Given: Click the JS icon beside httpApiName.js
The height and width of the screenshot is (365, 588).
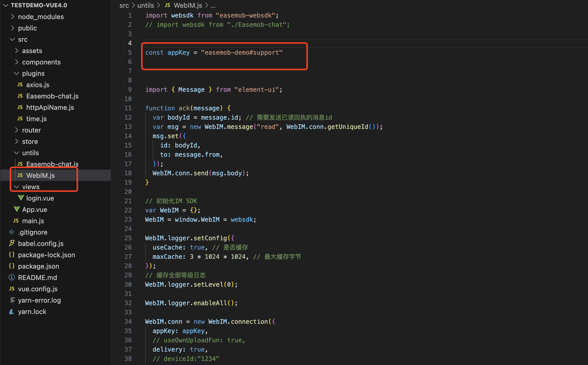Looking at the screenshot, I should click(x=20, y=107).
